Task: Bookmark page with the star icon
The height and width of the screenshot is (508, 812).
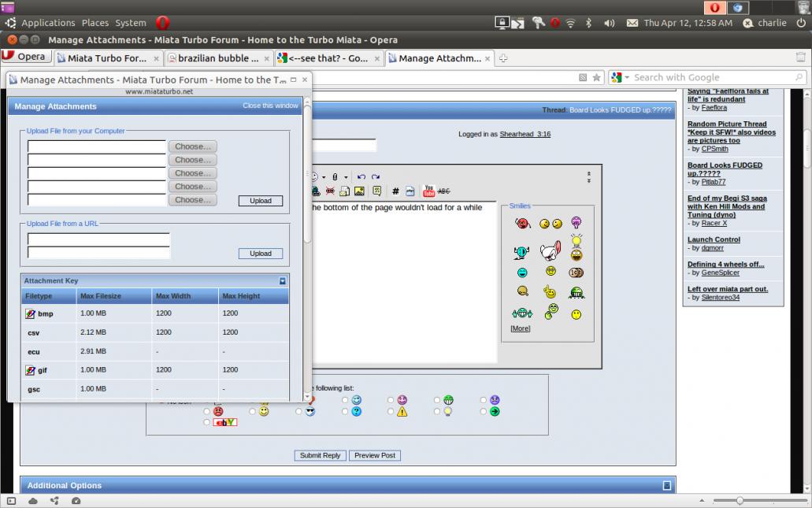Action: 596,77
